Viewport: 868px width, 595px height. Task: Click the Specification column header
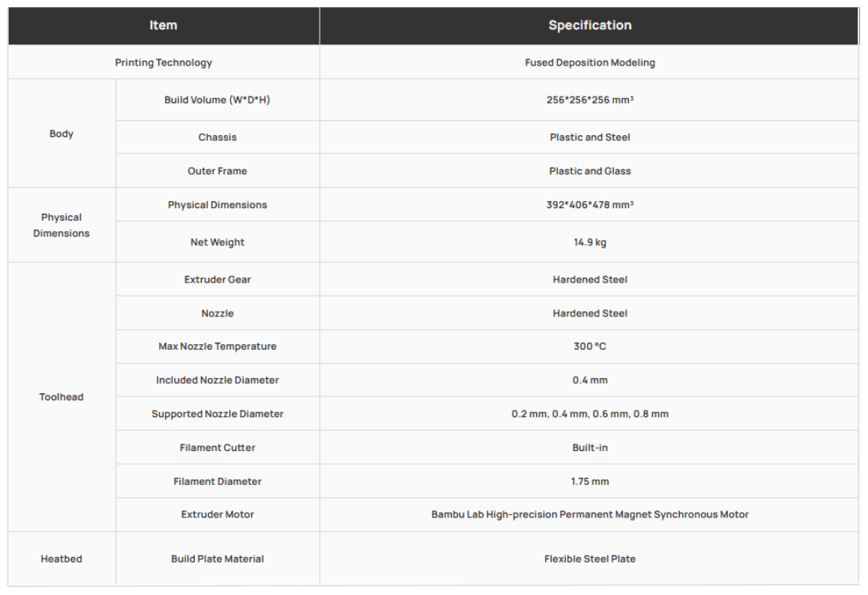pos(589,25)
